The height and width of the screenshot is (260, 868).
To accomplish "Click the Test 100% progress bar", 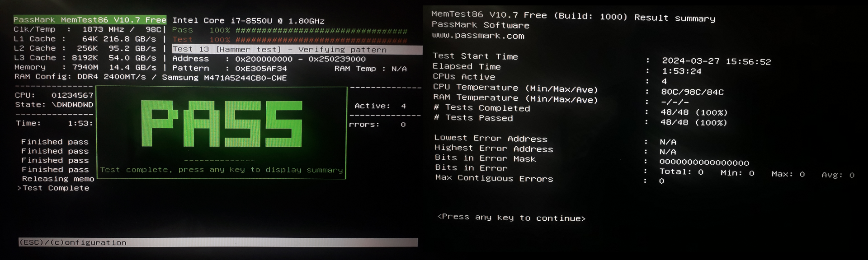I will coord(289,40).
